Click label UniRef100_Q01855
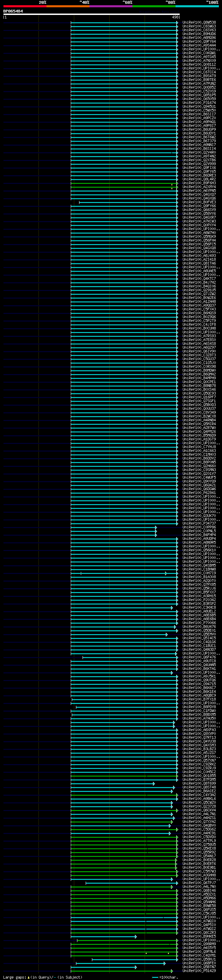Image resolution: width=222 pixels, height=980 pixels. 199,776
